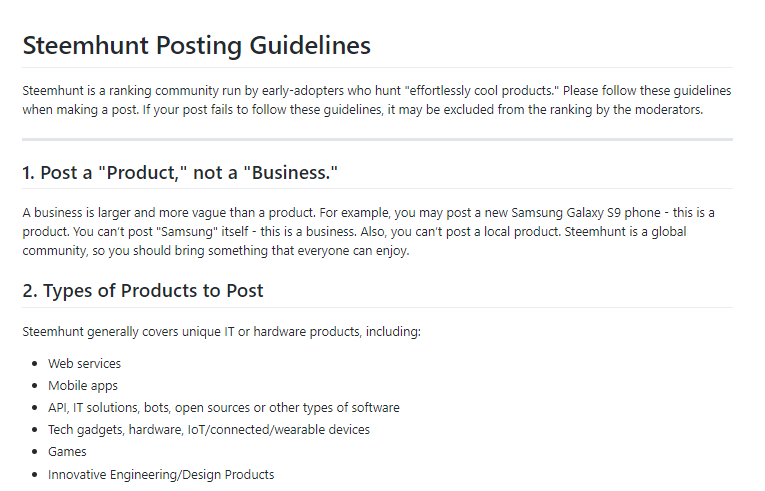Click the thick horizontal divider line
Image resolution: width=765 pixels, height=491 pixels.
(x=377, y=139)
